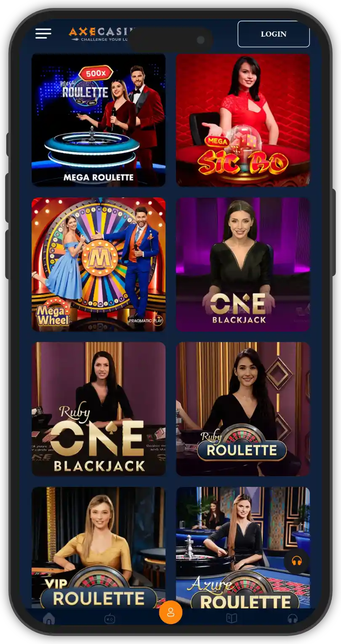Screen dimensions: 341x644
Task: Open the hamburger menu
Action: 43,34
